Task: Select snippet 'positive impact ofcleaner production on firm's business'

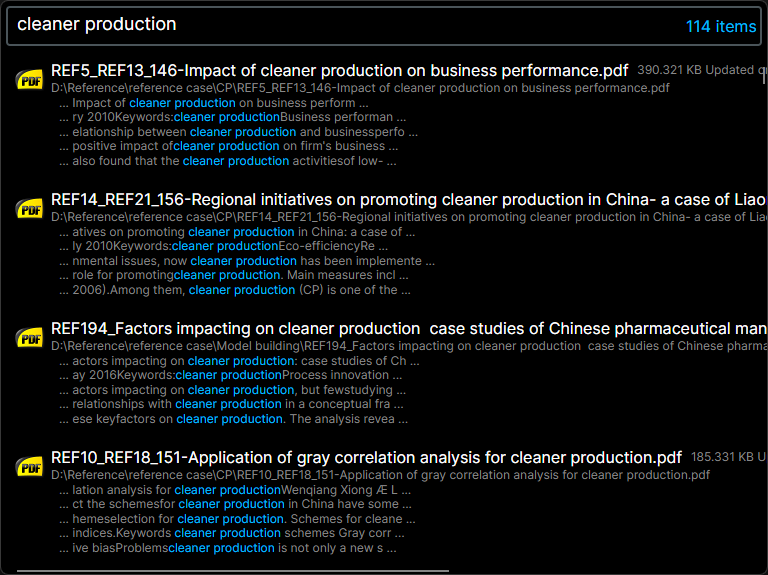Action: tap(228, 146)
